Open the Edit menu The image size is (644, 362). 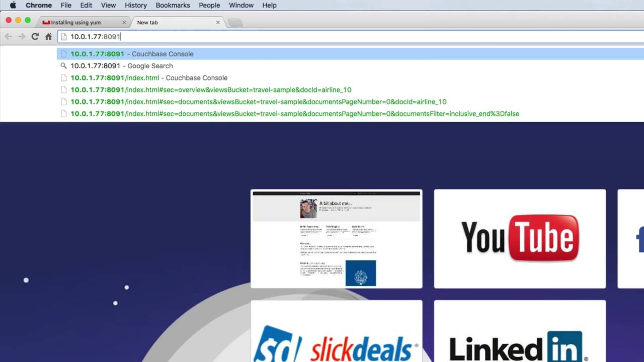86,5
